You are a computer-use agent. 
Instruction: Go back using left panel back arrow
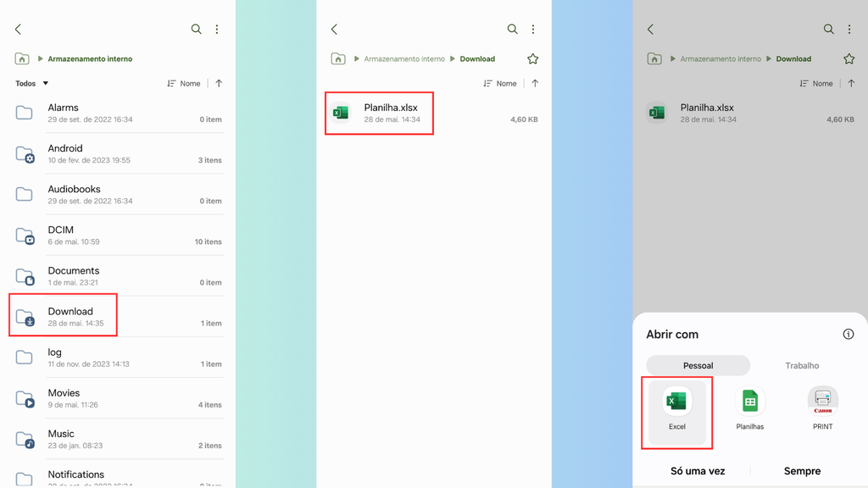coord(19,30)
